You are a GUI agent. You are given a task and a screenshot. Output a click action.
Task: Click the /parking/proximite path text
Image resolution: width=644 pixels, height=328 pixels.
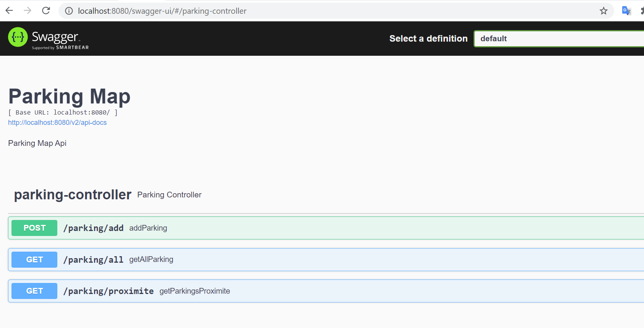109,291
